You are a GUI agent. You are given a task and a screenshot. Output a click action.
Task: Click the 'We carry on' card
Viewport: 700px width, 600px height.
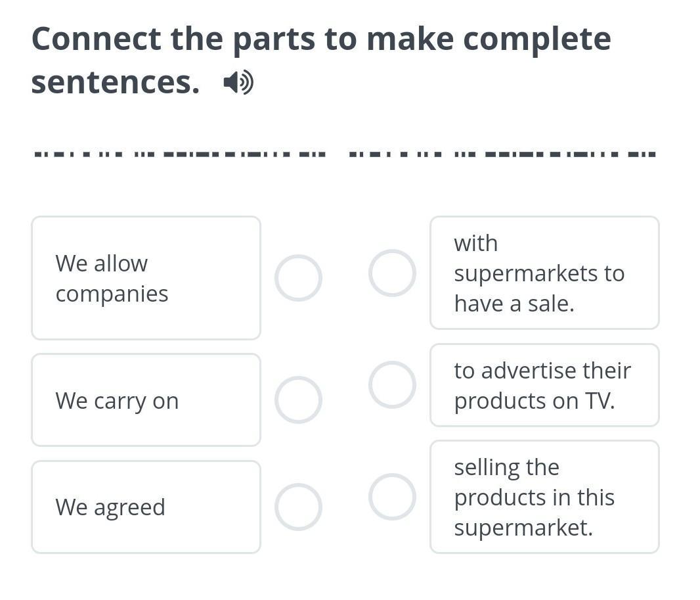146,400
